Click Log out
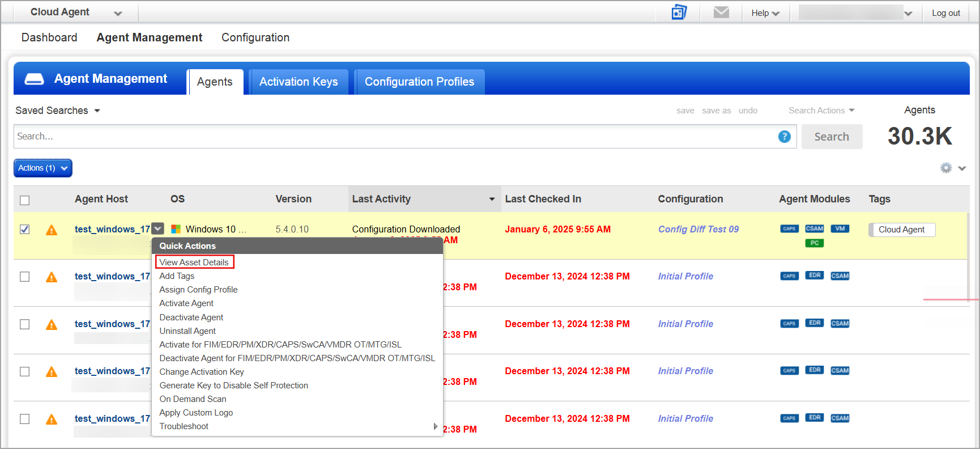This screenshot has width=980, height=449. (x=946, y=13)
